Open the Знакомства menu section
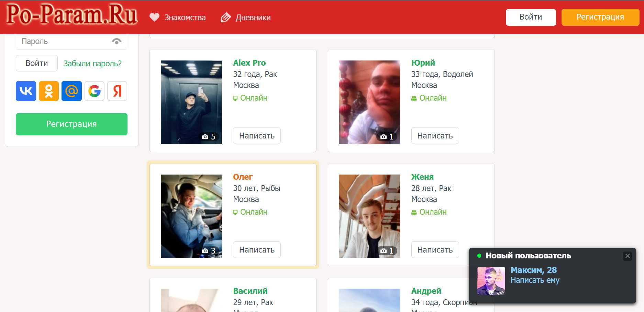The height and width of the screenshot is (312, 644). point(178,18)
